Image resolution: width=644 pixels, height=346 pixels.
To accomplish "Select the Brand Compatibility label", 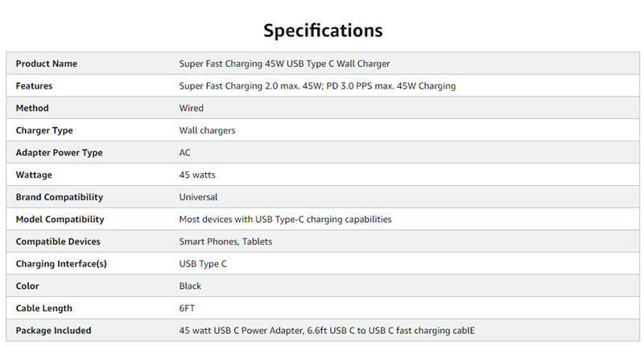I will pyautogui.click(x=60, y=197).
